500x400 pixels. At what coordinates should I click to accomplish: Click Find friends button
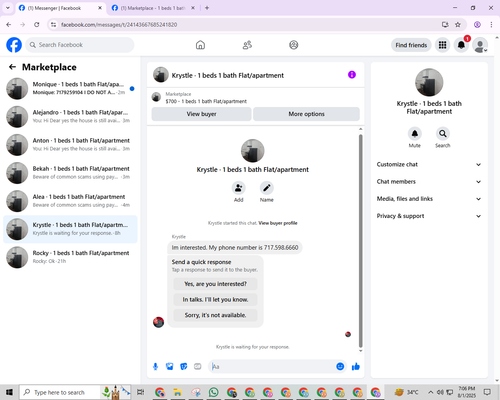point(411,45)
